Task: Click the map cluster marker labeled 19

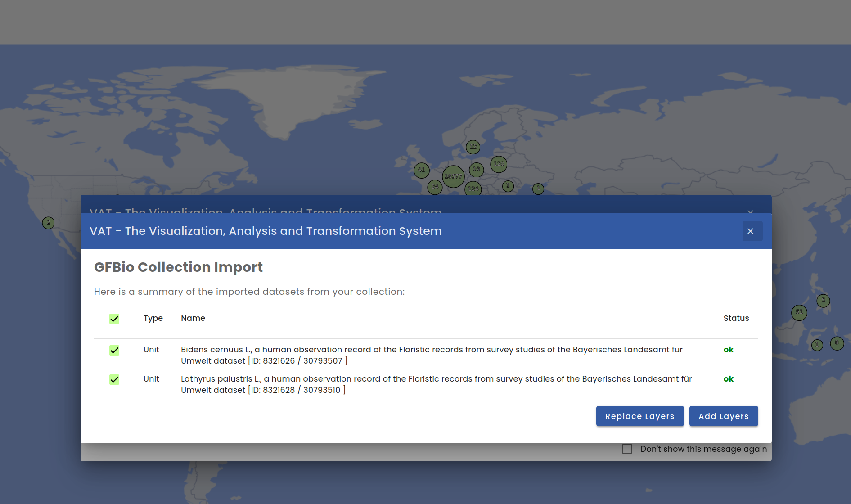Action: 476,170
